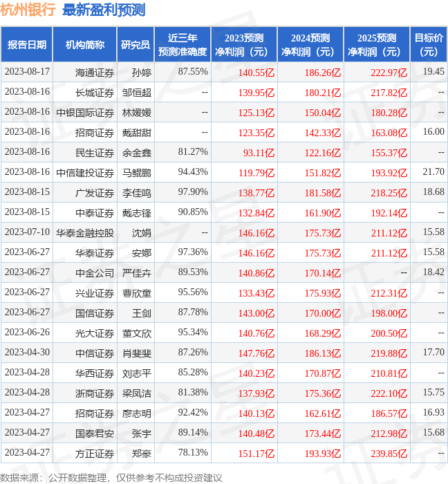Screen dimensions: 448x484
Task: Click the date 2023-06-26
Action: [27, 332]
